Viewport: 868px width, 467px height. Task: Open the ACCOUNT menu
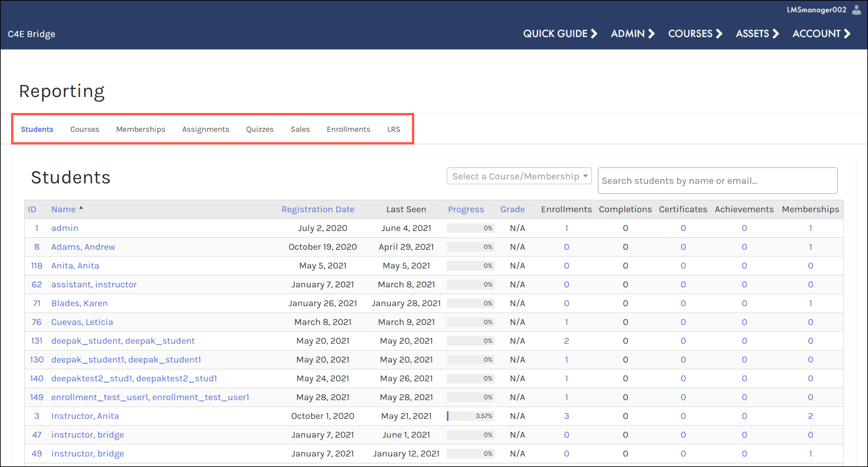821,34
